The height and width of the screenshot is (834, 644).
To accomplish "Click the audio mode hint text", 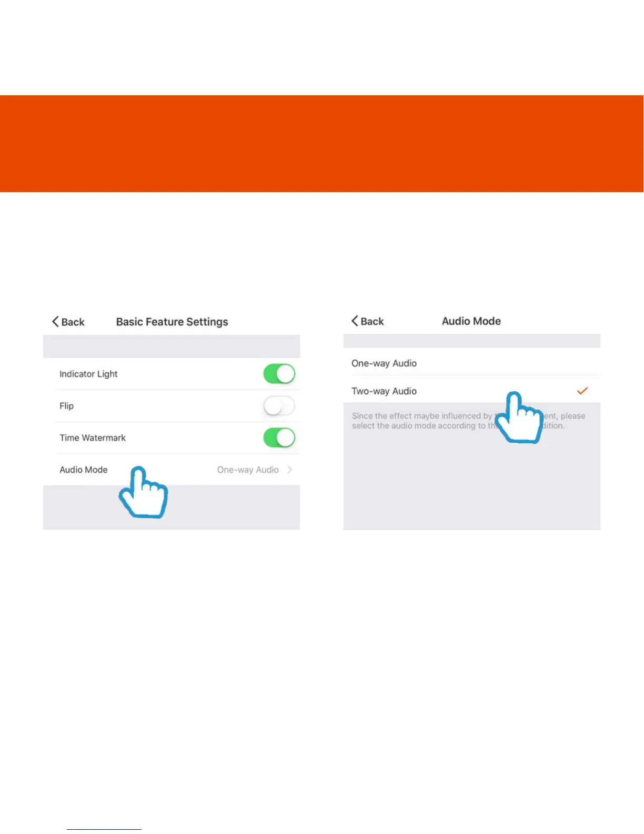I will point(468,421).
